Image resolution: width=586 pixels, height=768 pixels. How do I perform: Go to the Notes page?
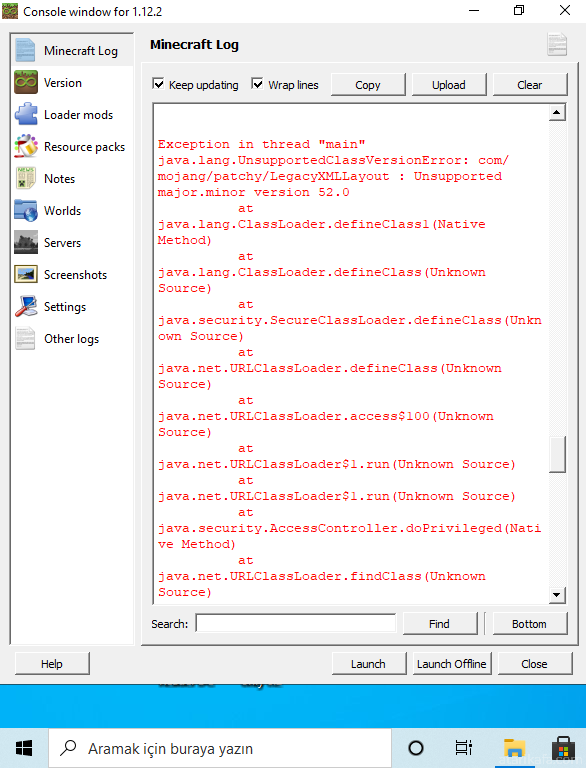pos(73,178)
